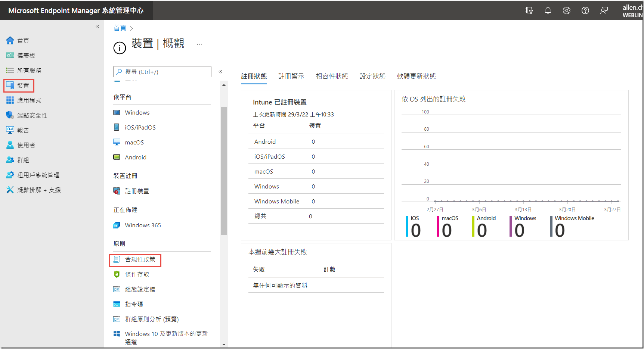The height and width of the screenshot is (349, 644).
Task: Open the more options ellipsis beside title
Action: point(200,44)
